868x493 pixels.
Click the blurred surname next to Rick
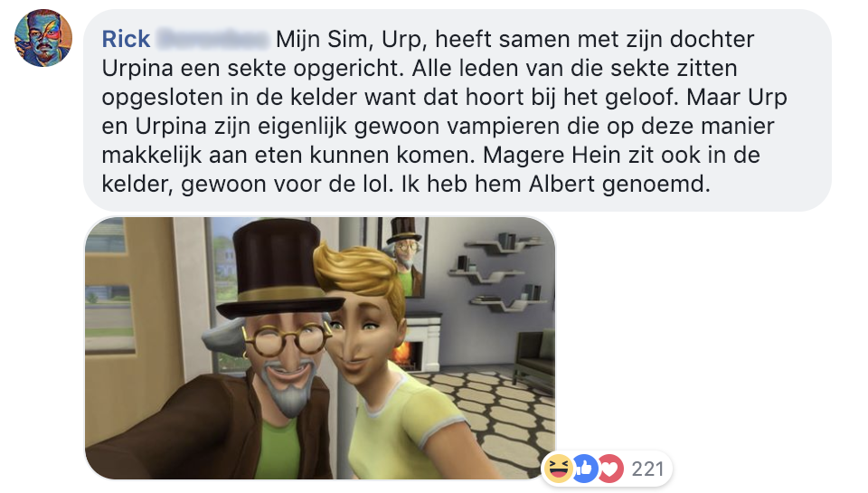pyautogui.click(x=212, y=39)
